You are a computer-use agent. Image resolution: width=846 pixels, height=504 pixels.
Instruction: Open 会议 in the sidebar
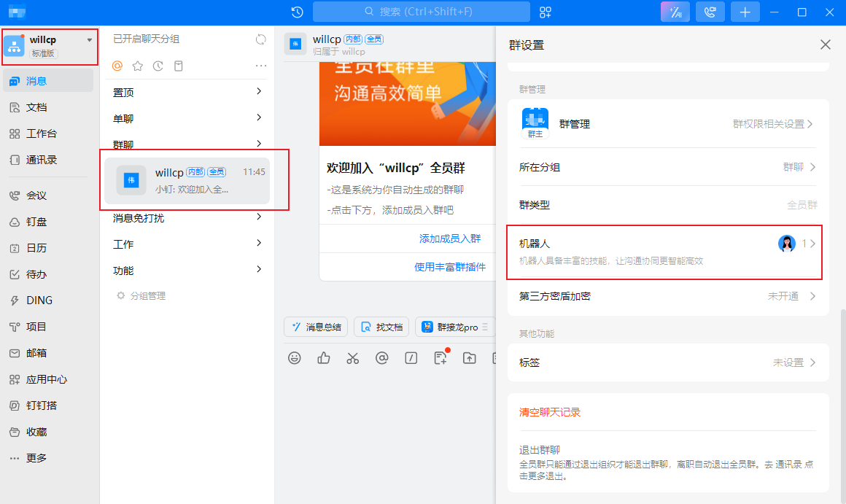(x=48, y=195)
